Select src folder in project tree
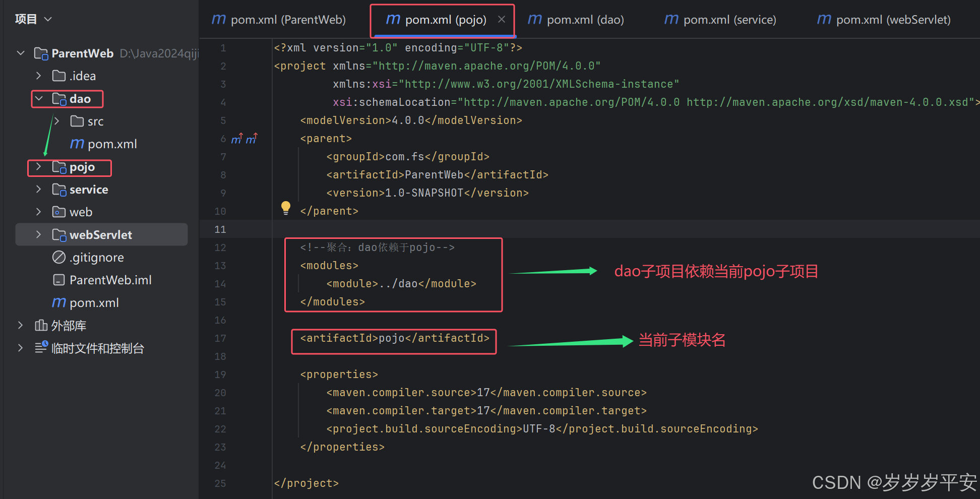 click(x=95, y=121)
